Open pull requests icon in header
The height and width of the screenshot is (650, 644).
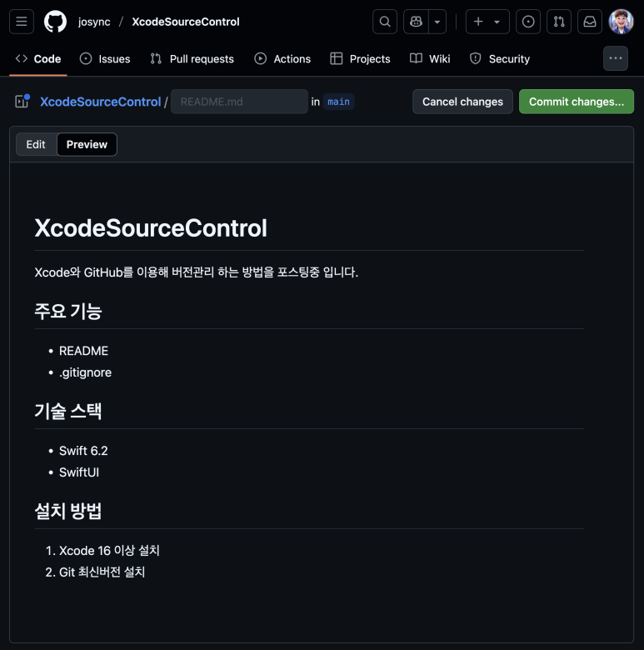(559, 22)
